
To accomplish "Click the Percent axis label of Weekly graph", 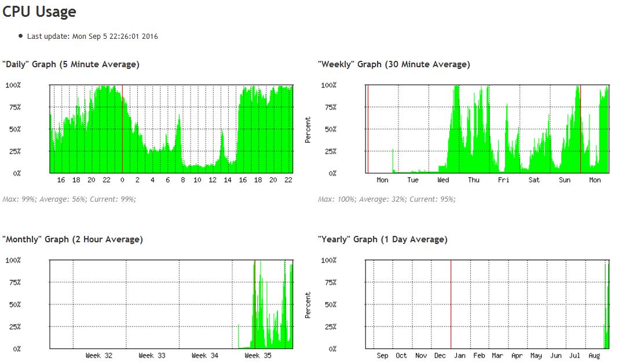I will [x=308, y=130].
